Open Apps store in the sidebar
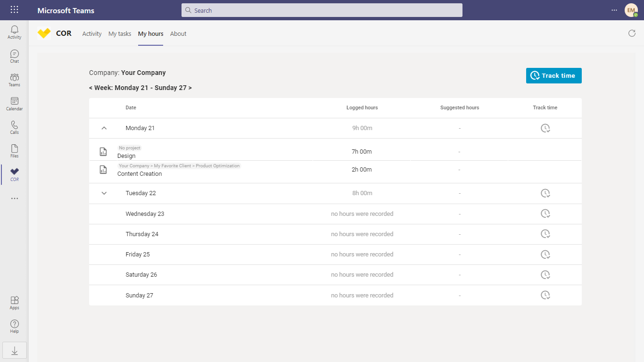The image size is (644, 362). (15, 303)
